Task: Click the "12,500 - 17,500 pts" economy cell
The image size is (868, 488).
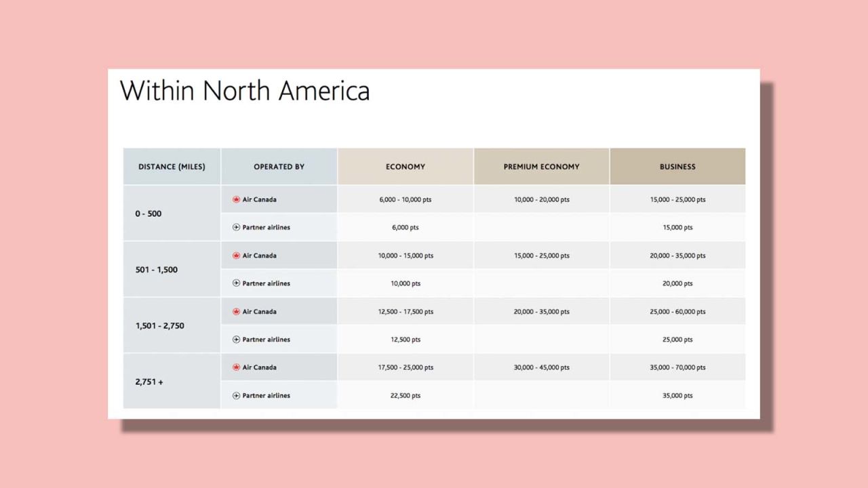Action: click(406, 312)
